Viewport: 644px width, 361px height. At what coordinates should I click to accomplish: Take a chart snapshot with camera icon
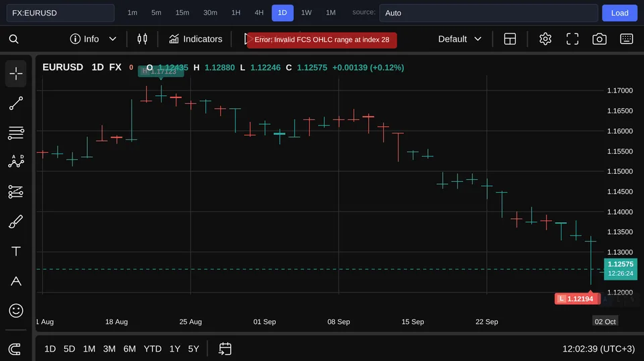599,39
